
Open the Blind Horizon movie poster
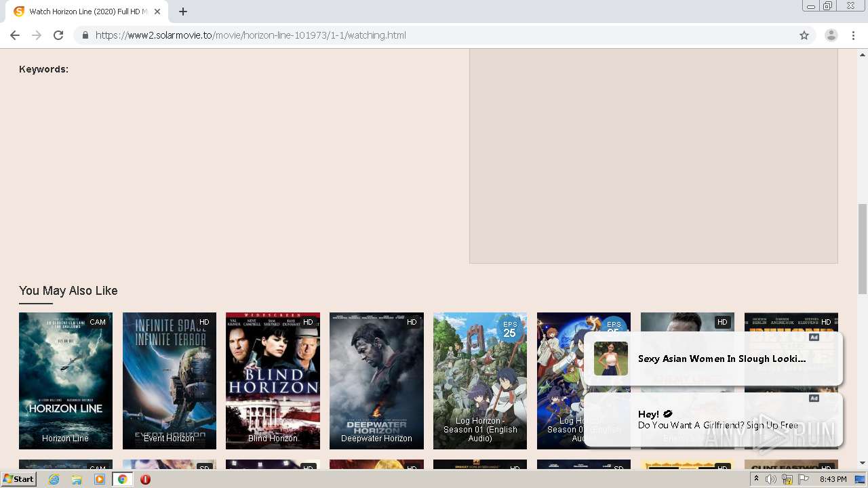(273, 380)
